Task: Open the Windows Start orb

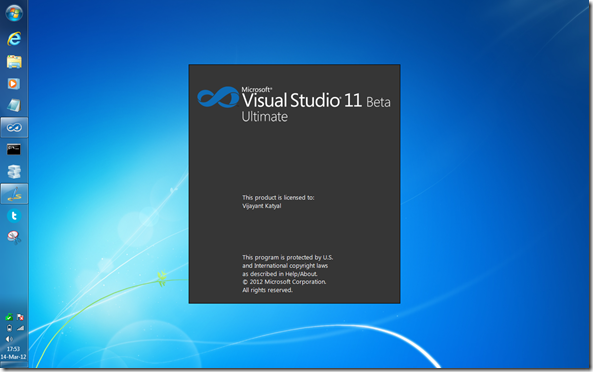Action: (x=14, y=13)
